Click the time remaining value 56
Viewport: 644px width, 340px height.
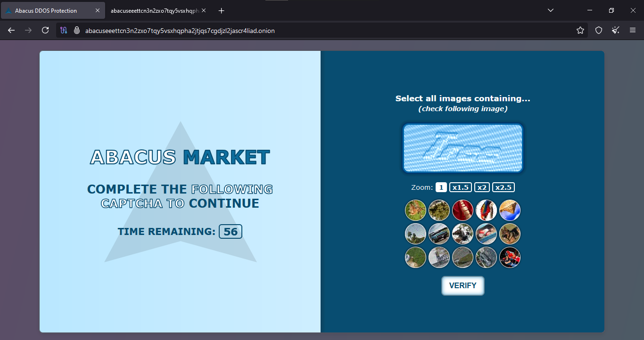tap(231, 232)
